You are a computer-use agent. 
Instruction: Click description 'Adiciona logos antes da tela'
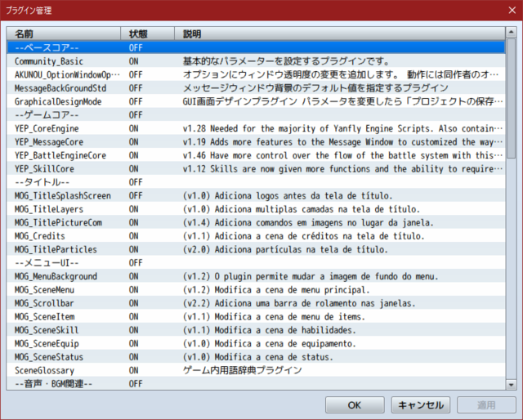pyautogui.click(x=288, y=196)
